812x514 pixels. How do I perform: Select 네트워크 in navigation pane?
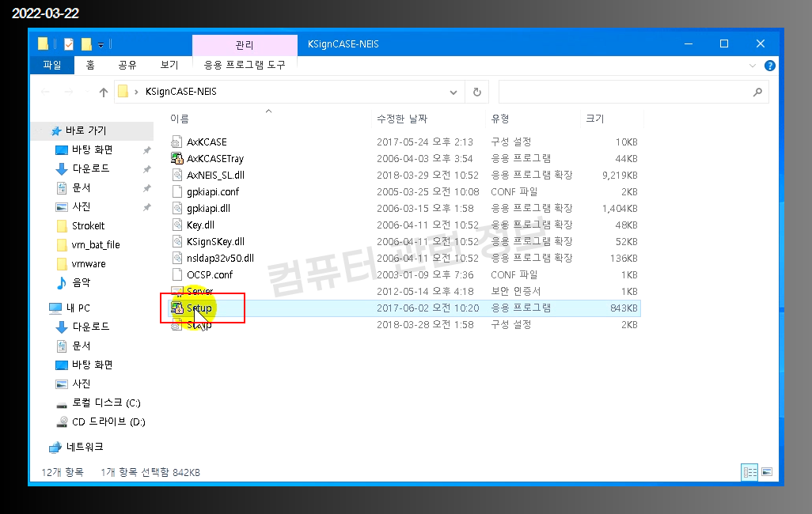click(85, 447)
